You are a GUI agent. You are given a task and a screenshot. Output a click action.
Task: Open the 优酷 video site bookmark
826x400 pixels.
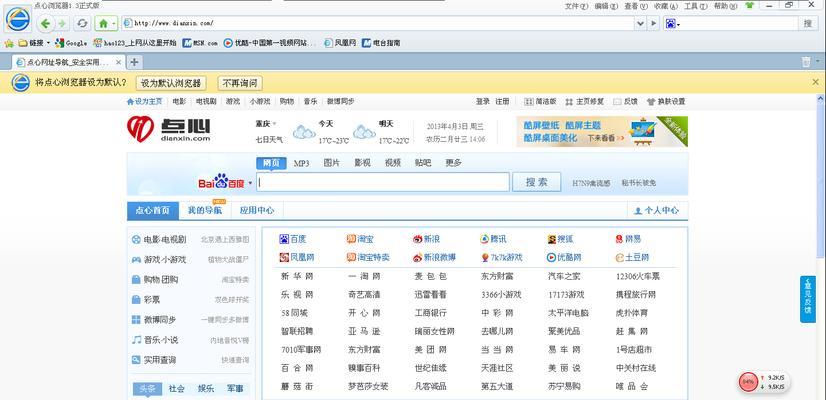pyautogui.click(x=271, y=43)
